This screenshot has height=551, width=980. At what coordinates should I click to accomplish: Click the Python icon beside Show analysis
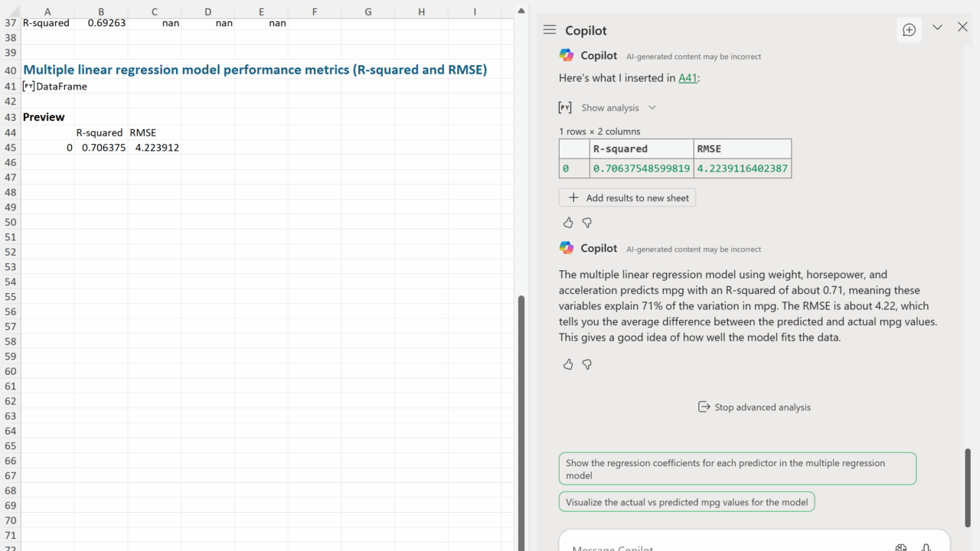tap(565, 108)
